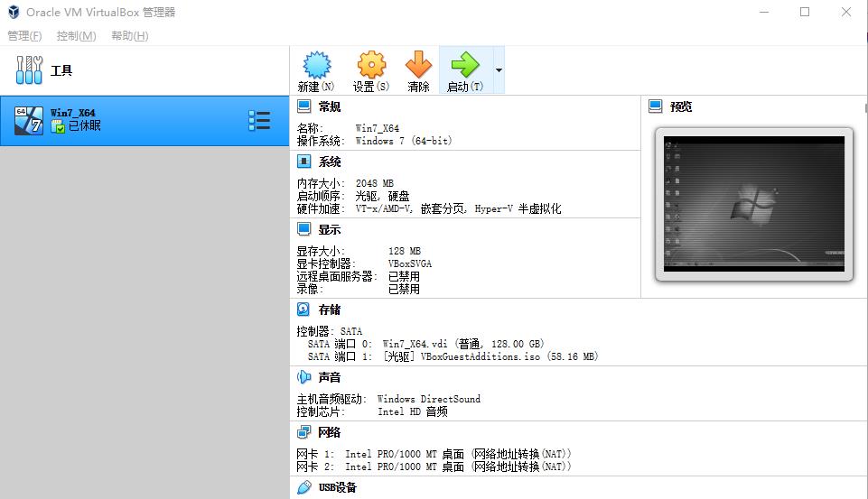Image resolution: width=868 pixels, height=499 pixels.
Task: Open 设置(S) settings gear icon
Action: click(371, 65)
